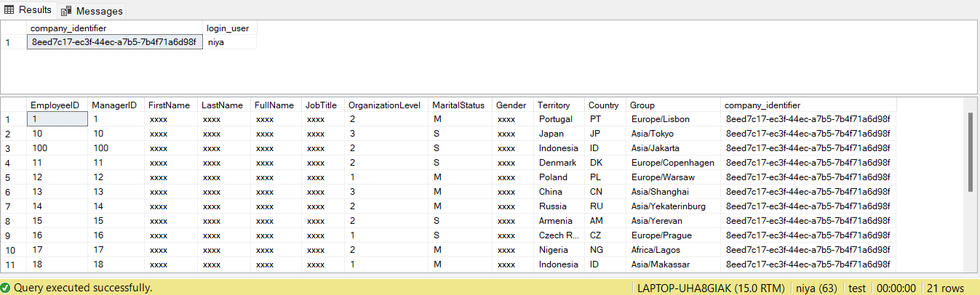The height and width of the screenshot is (295, 980).
Task: Click the Europe/Copenhagen group cell
Action: (672, 163)
